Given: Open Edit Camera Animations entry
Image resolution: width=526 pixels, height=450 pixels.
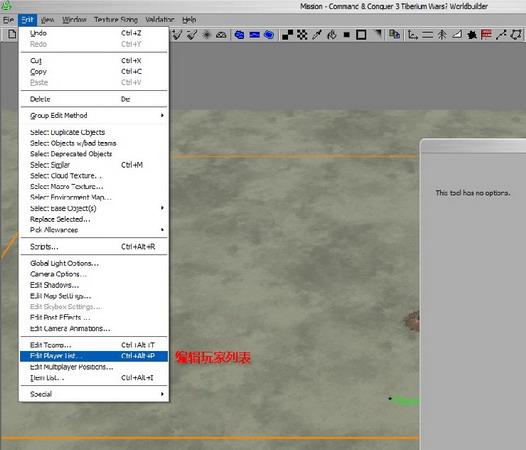Looking at the screenshot, I should pos(94,329).
